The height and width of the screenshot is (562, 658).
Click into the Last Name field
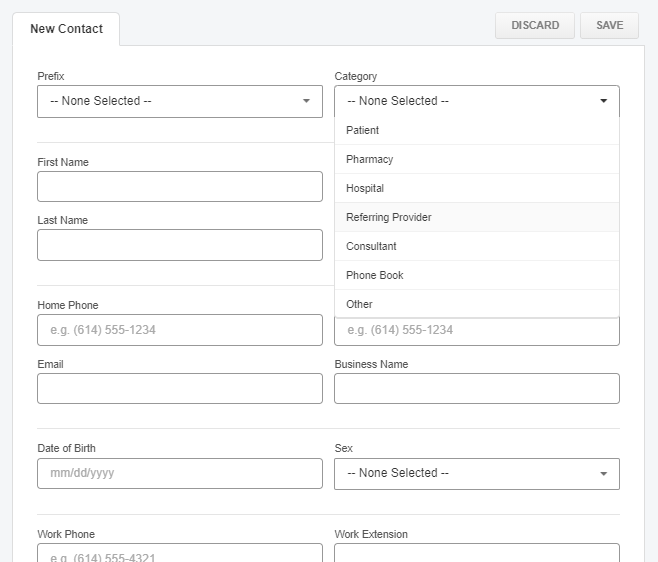[x=179, y=245]
